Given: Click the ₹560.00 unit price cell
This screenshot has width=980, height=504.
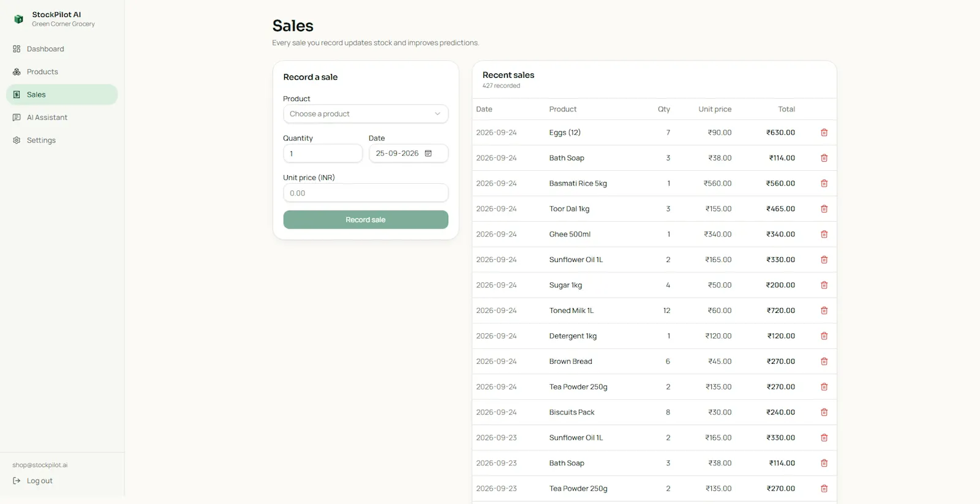Looking at the screenshot, I should tap(717, 183).
